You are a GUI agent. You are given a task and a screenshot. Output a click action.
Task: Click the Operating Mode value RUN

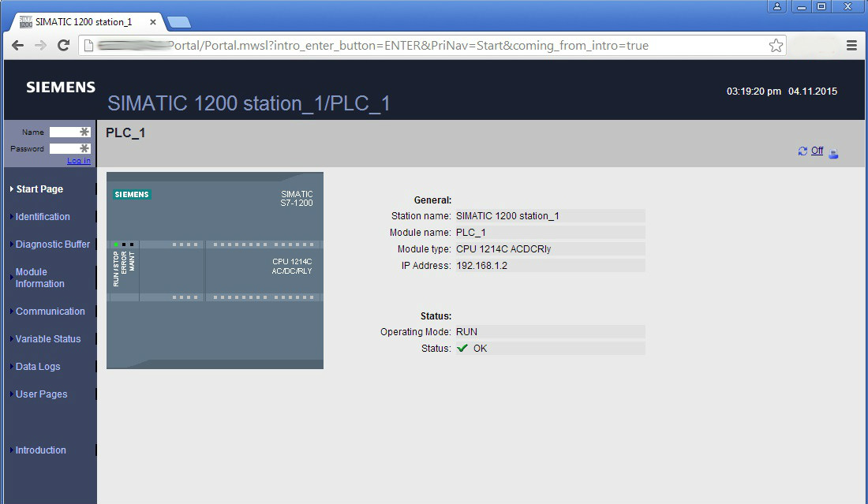(x=466, y=332)
